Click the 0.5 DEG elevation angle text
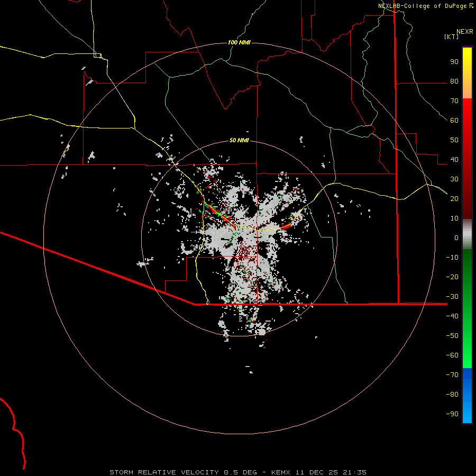 241,472
